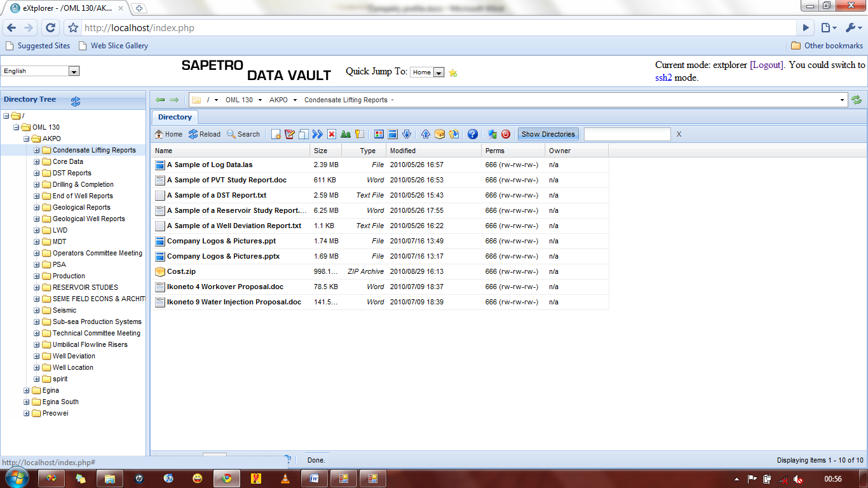Image resolution: width=868 pixels, height=488 pixels.
Task: Open the Search tool
Action: (x=243, y=134)
